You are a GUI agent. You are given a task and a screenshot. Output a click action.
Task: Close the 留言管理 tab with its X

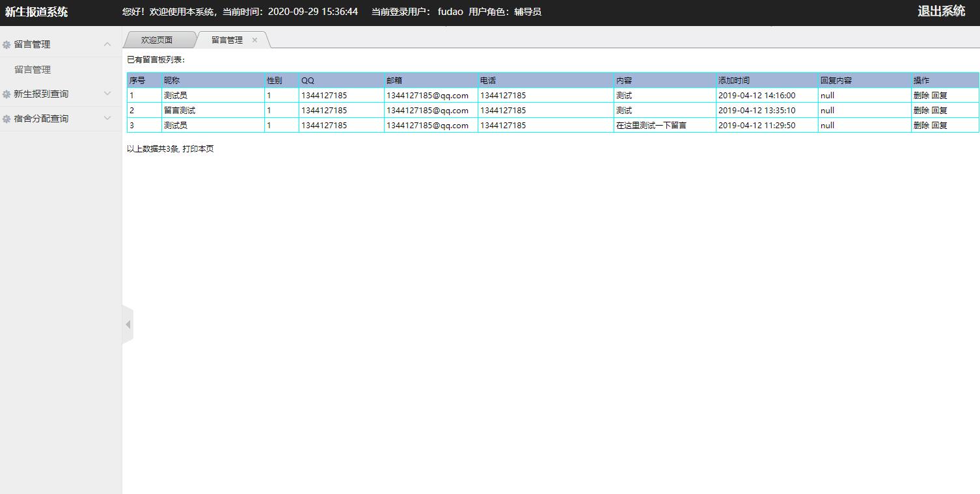[x=254, y=40]
